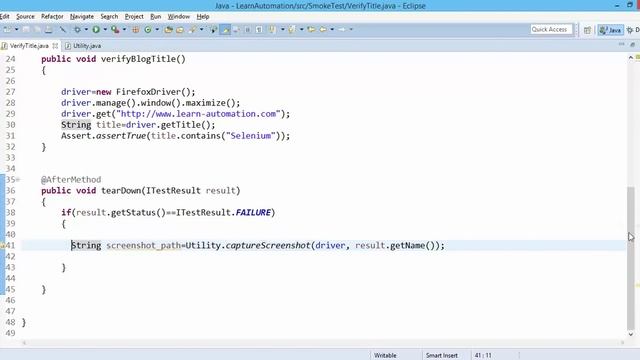Click the Run Last Tool icon
Screen dimensions: 640x360
point(115,29)
